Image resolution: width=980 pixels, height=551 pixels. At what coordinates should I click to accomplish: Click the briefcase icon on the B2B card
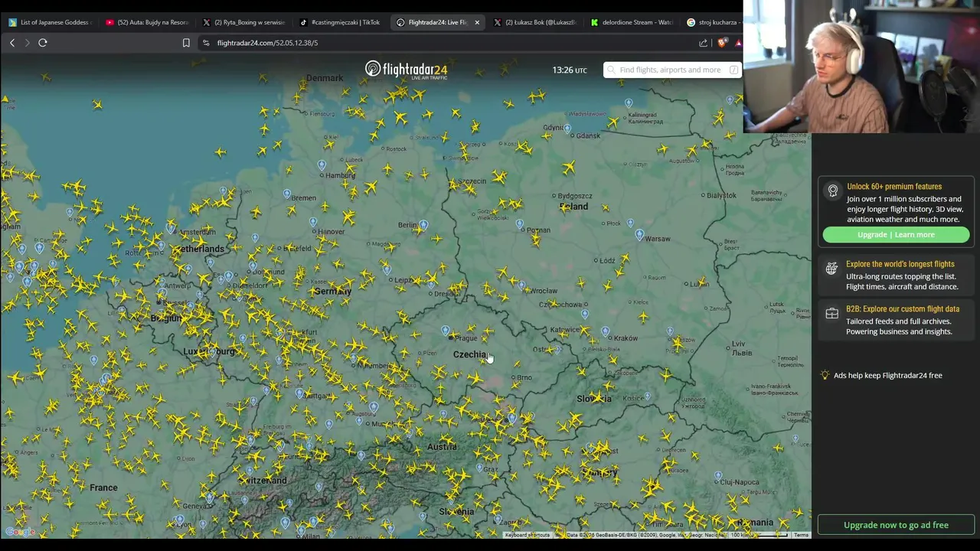[x=832, y=314]
